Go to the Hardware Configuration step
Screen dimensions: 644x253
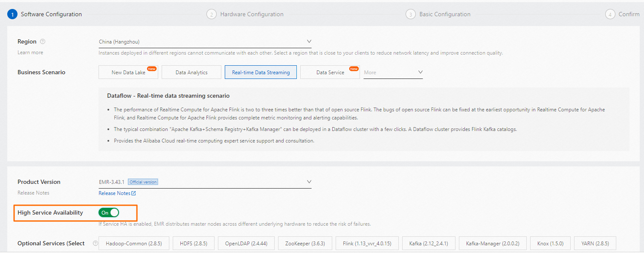(x=252, y=14)
